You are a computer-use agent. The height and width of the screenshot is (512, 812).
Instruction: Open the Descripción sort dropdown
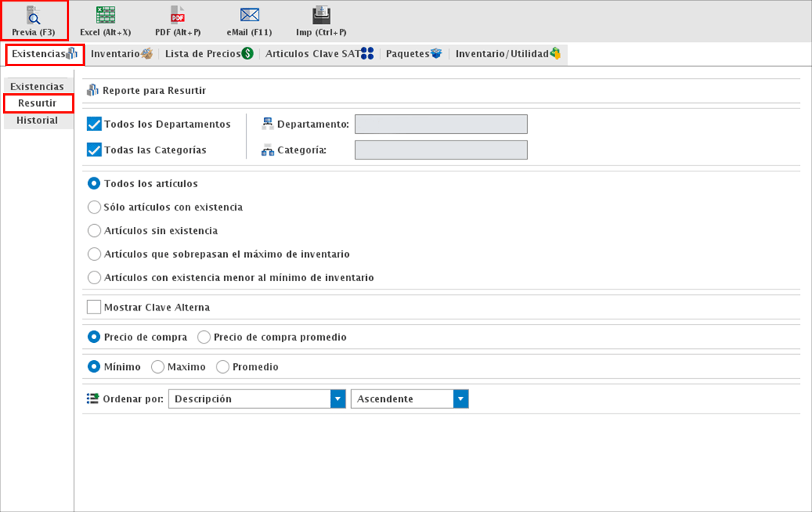(x=338, y=398)
